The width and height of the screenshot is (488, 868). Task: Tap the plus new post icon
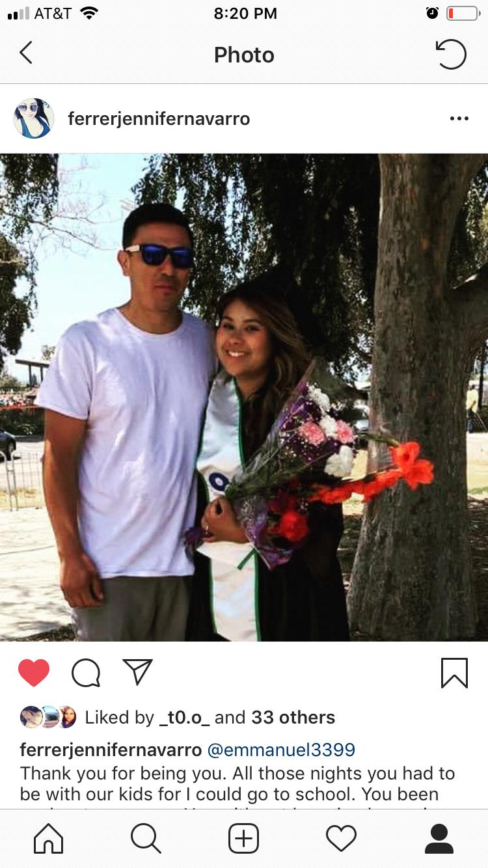point(244,838)
